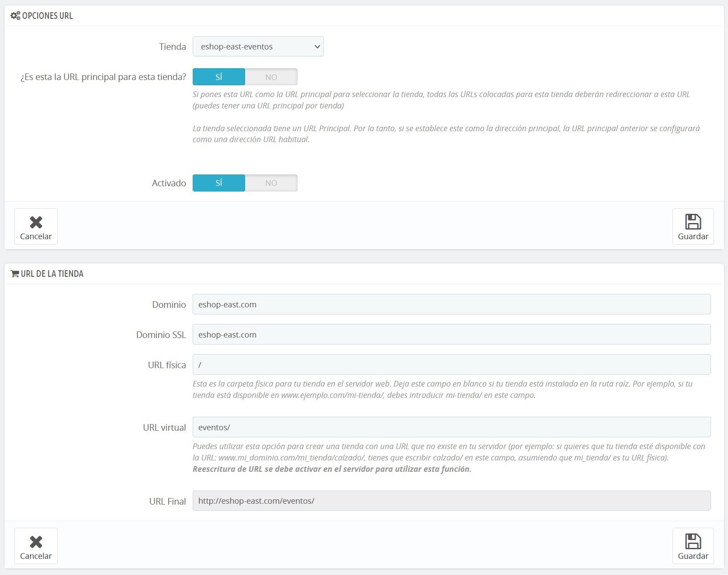Open the Tienda shop dropdown

pos(258,46)
